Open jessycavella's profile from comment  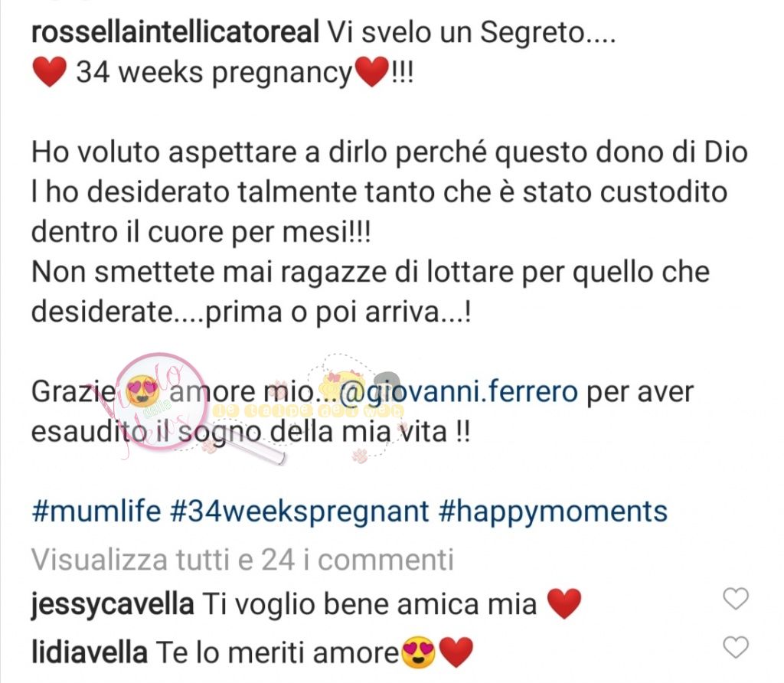(x=113, y=604)
